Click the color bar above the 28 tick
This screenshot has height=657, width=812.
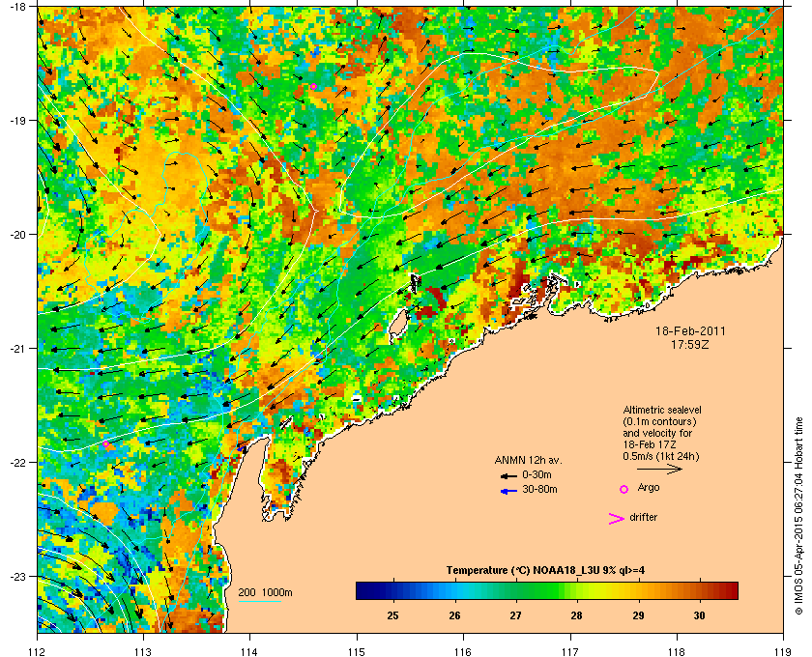pyautogui.click(x=576, y=590)
